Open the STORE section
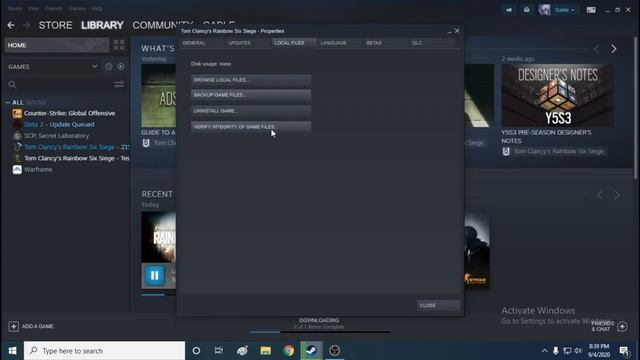The image size is (640, 360). (56, 25)
